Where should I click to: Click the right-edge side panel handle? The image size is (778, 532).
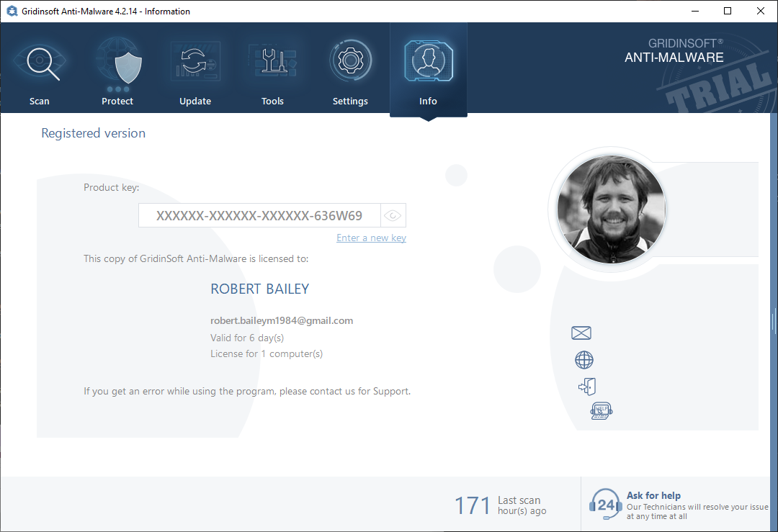pos(774,317)
